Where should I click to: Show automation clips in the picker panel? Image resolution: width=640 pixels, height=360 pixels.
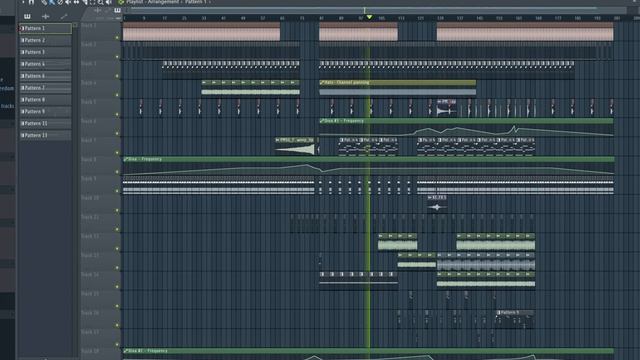click(63, 17)
